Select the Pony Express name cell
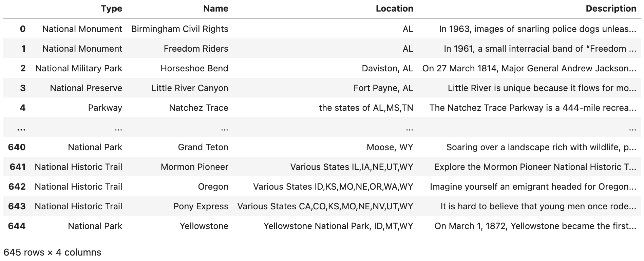Viewport: 644px width, 261px height. tap(201, 207)
